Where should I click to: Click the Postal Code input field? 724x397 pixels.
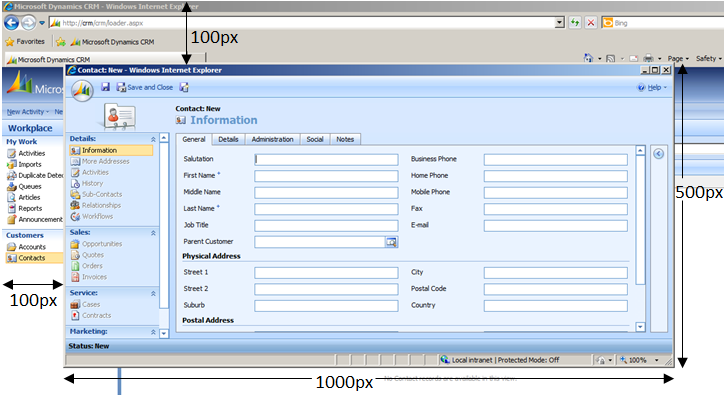pyautogui.click(x=555, y=289)
